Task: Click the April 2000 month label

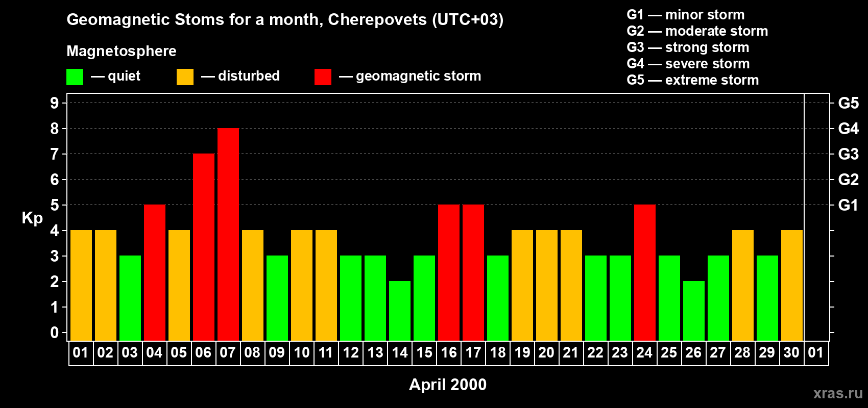Action: pos(448,385)
